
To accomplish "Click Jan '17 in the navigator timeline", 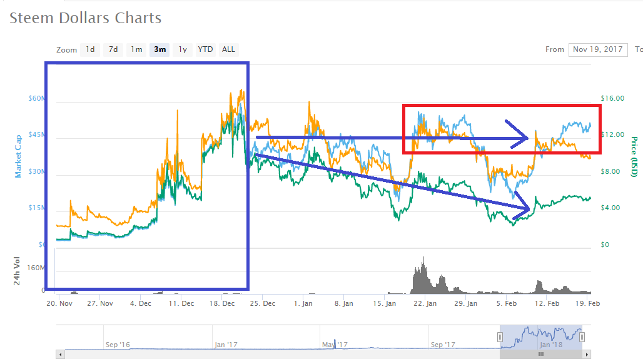I will [226, 345].
